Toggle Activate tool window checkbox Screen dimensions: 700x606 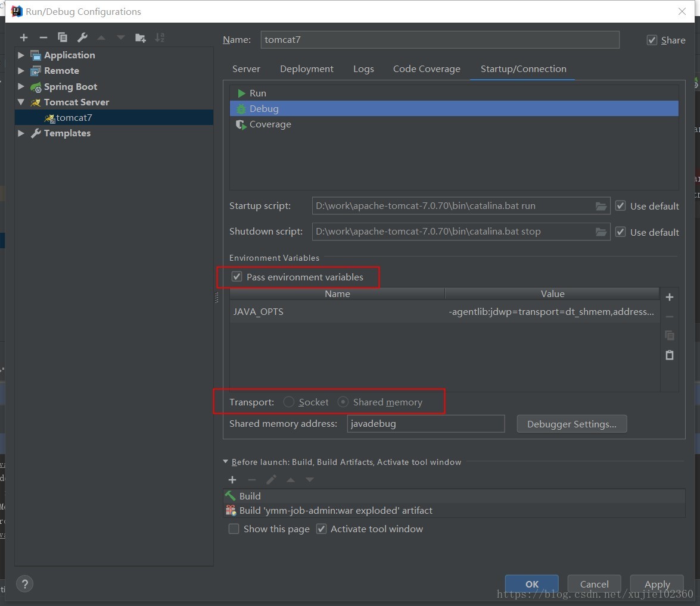click(321, 529)
